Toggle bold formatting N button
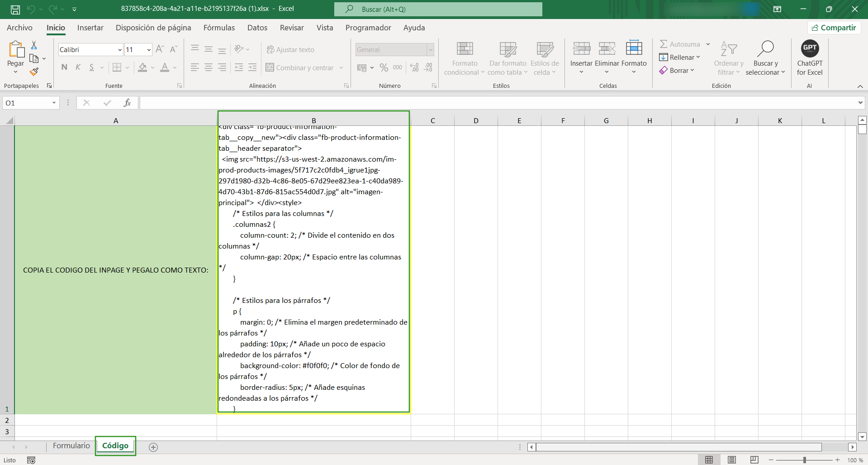The width and height of the screenshot is (868, 465). [64, 67]
